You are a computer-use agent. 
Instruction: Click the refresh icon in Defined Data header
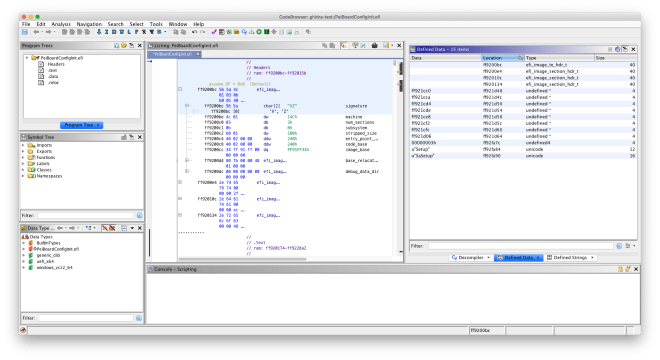(617, 49)
